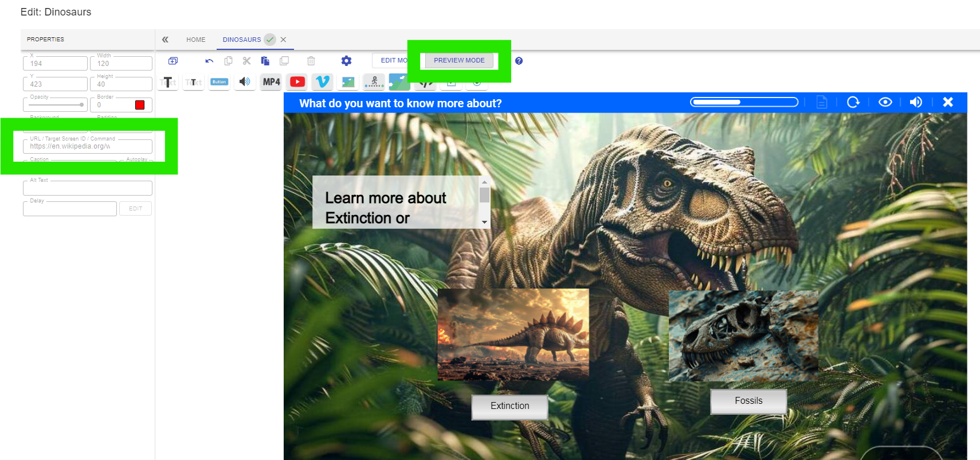Add an audio element

[x=245, y=82]
